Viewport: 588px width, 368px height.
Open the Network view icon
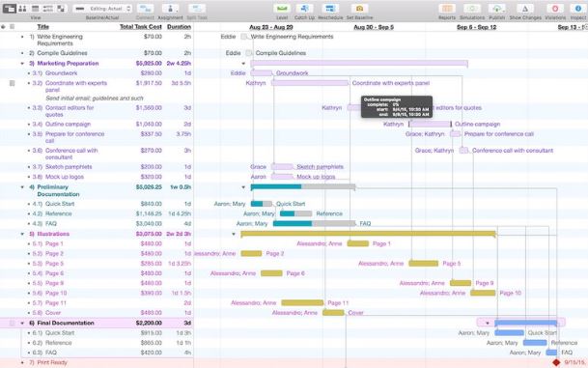pos(48,9)
